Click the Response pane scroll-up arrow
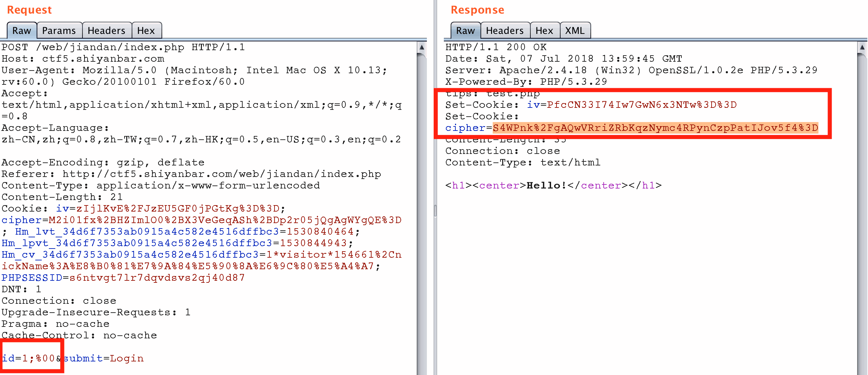 tap(862, 47)
